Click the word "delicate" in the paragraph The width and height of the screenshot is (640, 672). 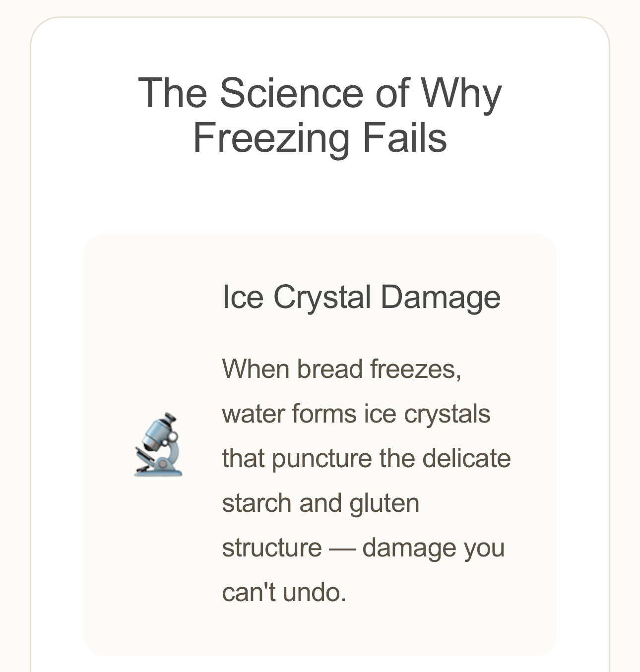click(x=466, y=458)
